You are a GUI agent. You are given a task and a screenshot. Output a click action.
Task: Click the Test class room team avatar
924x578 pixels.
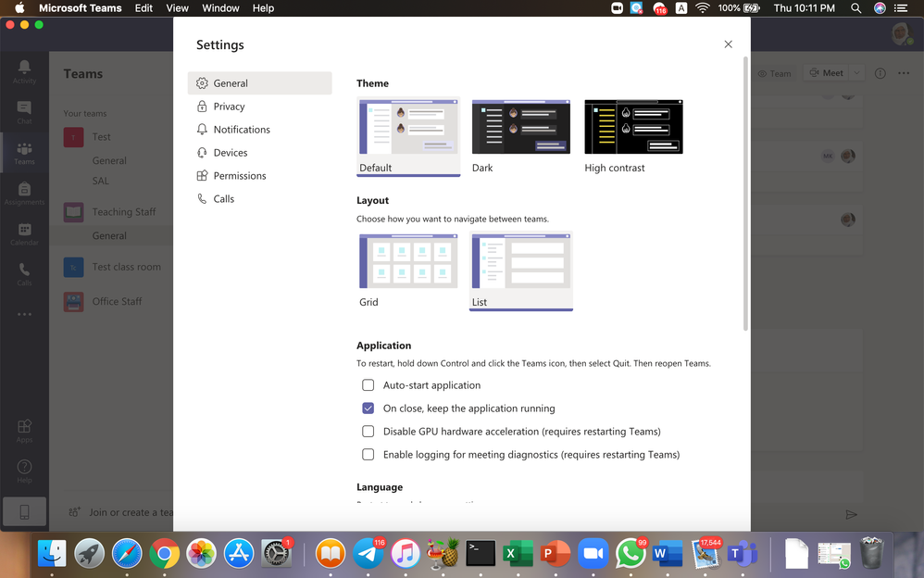point(74,267)
